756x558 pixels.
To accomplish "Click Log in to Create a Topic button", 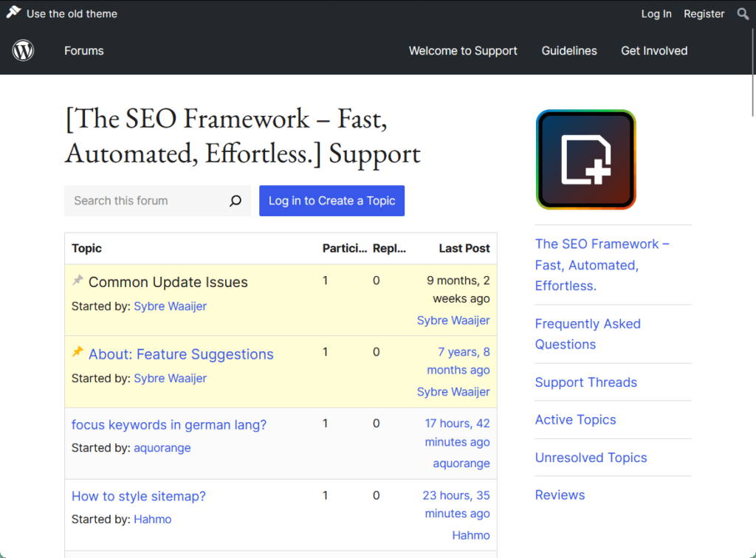I will 331,201.
